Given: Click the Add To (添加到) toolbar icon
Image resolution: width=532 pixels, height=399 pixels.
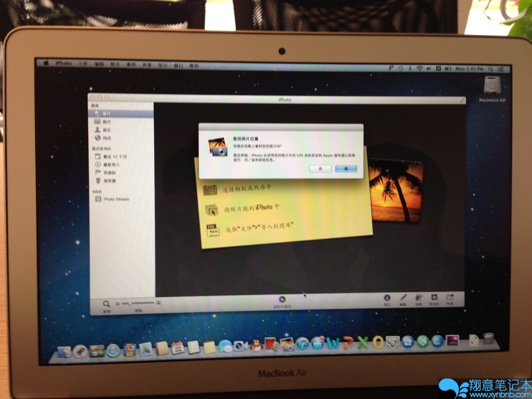Looking at the screenshot, I should pyautogui.click(x=434, y=298).
